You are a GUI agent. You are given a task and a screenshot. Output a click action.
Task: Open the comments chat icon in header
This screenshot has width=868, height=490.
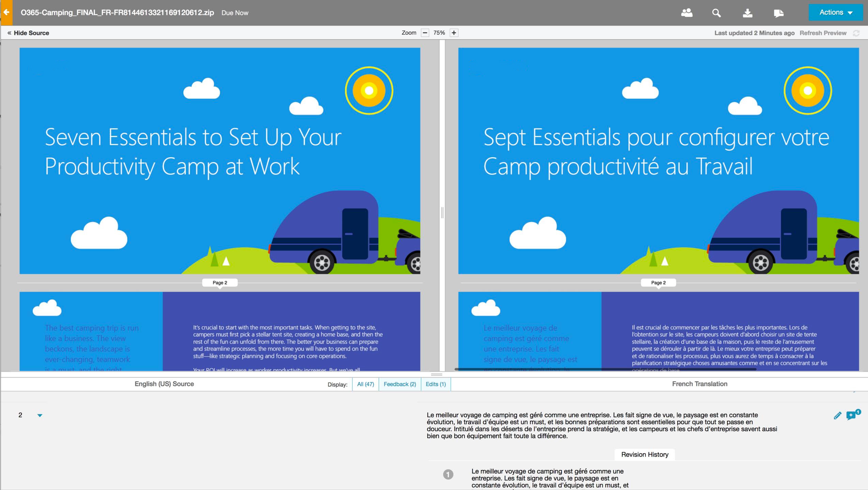(778, 13)
